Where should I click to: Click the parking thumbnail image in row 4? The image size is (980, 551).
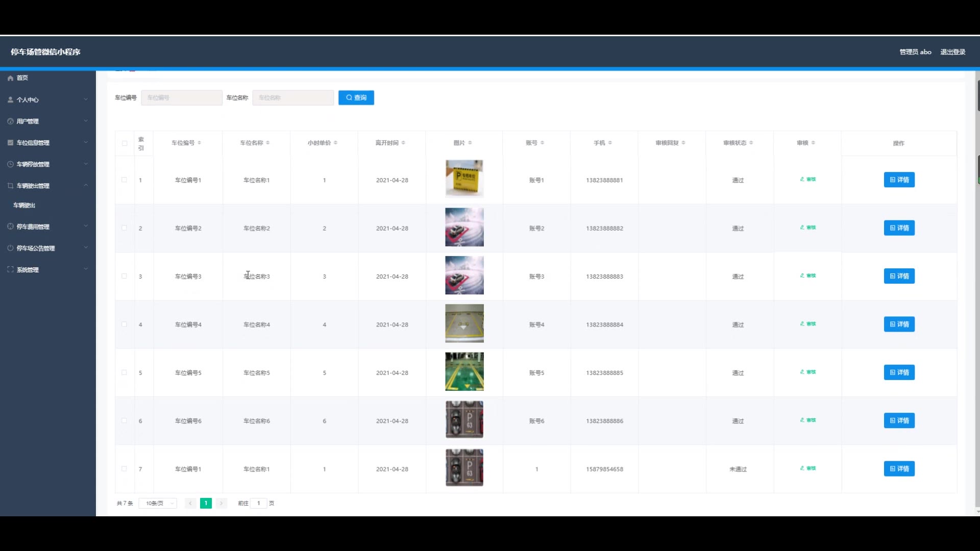(x=464, y=323)
